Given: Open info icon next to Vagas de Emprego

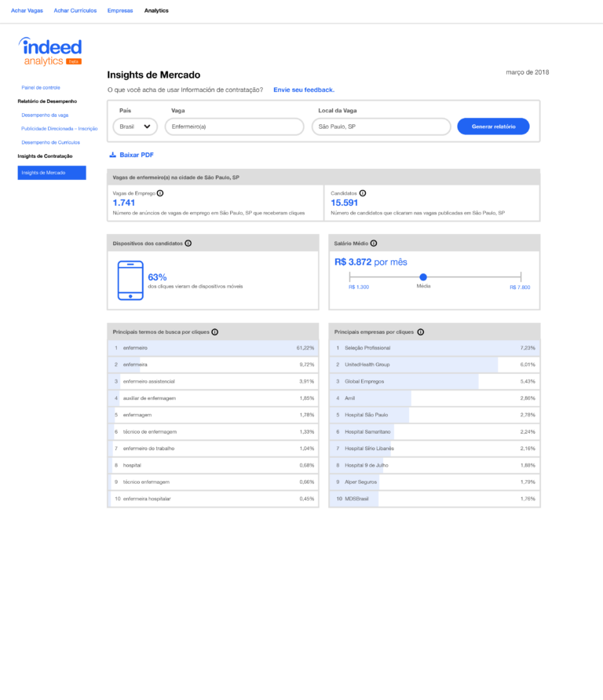Looking at the screenshot, I should 160,193.
